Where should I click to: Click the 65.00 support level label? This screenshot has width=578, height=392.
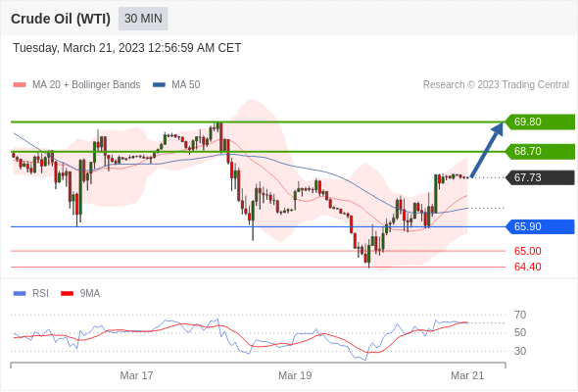[527, 251]
